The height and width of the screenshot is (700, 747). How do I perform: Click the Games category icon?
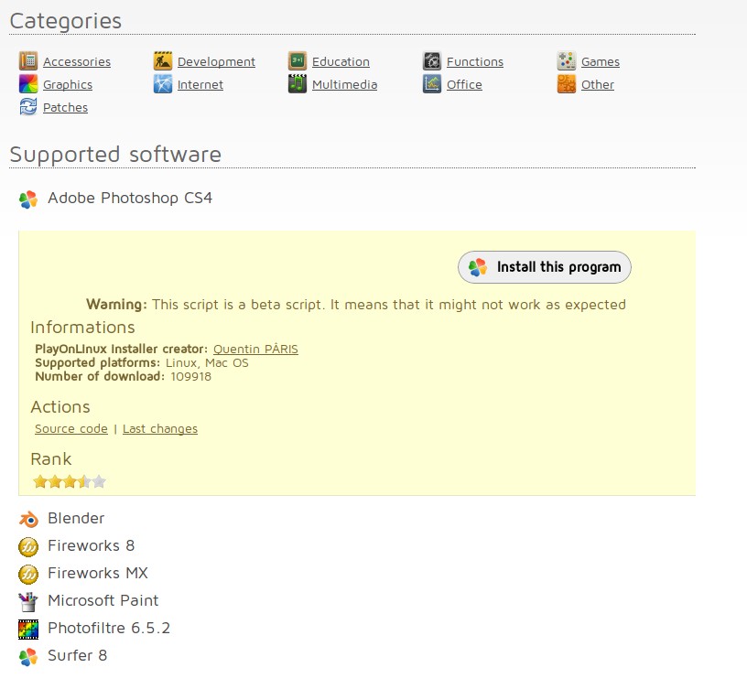pos(567,61)
